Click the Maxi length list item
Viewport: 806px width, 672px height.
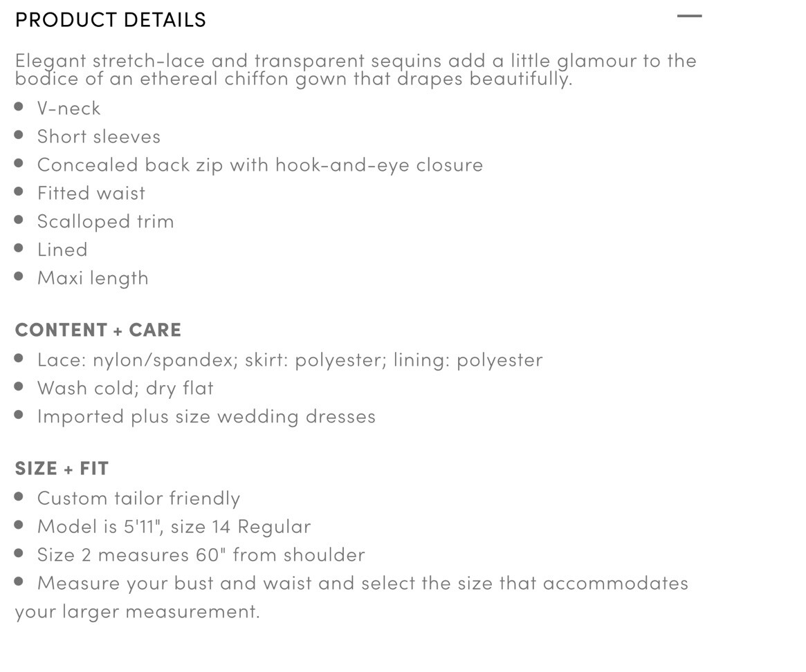(x=93, y=278)
